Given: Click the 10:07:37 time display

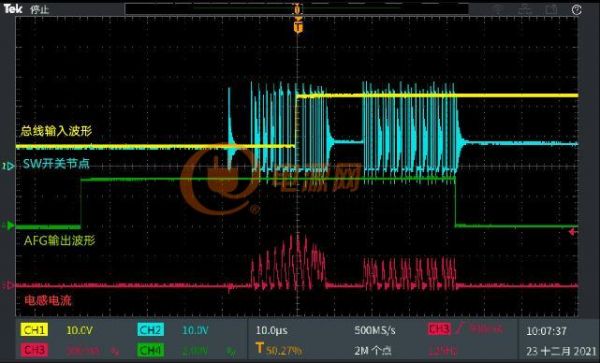Looking at the screenshot, I should pos(546,331).
